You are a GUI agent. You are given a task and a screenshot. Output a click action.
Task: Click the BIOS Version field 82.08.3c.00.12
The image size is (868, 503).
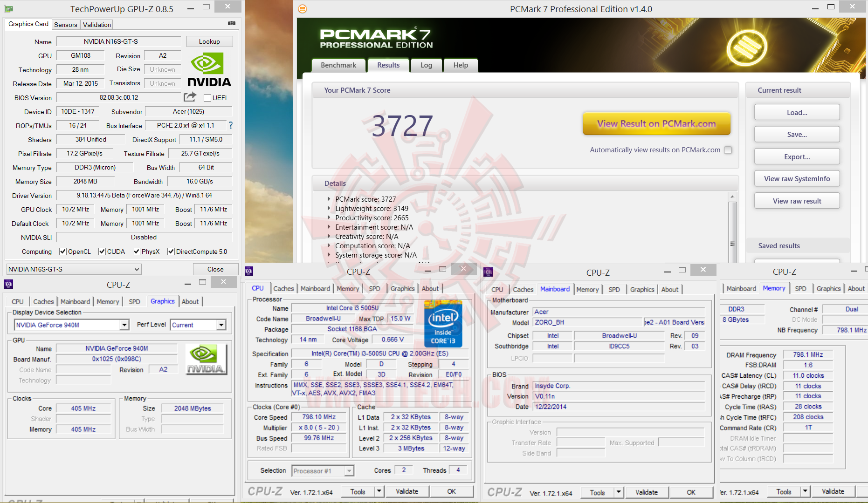coord(118,97)
